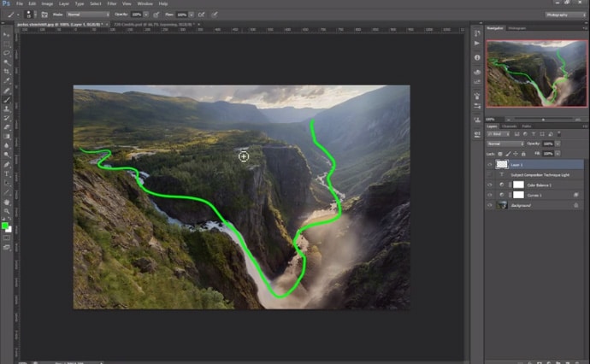The width and height of the screenshot is (590, 364).
Task: Switch to the Histogram panel tab
Action: (516, 28)
